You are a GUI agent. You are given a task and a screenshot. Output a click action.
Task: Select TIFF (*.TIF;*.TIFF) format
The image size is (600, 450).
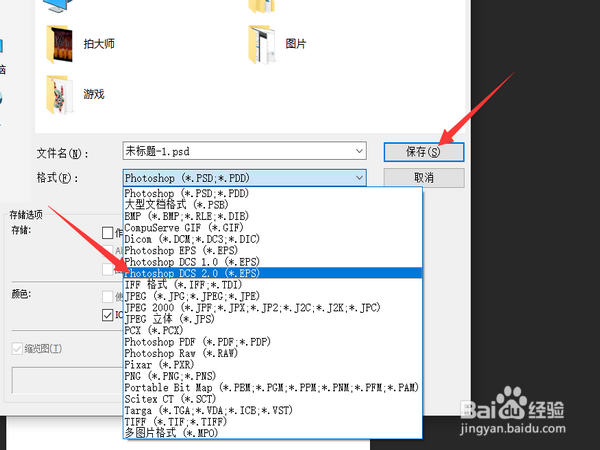coord(273,422)
